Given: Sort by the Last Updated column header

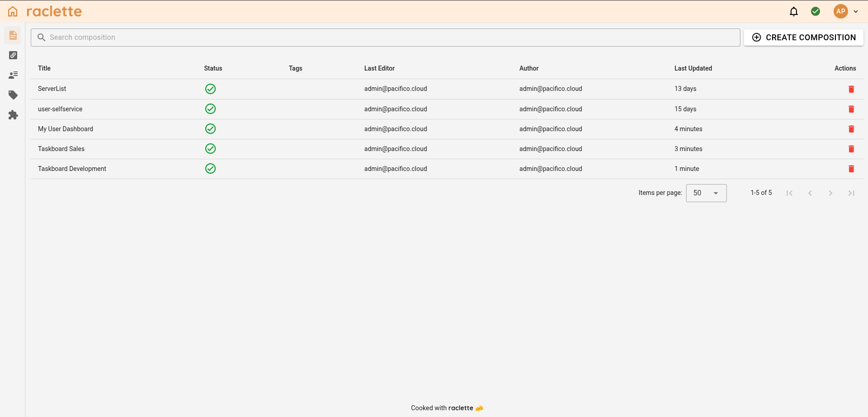Looking at the screenshot, I should pos(693,68).
